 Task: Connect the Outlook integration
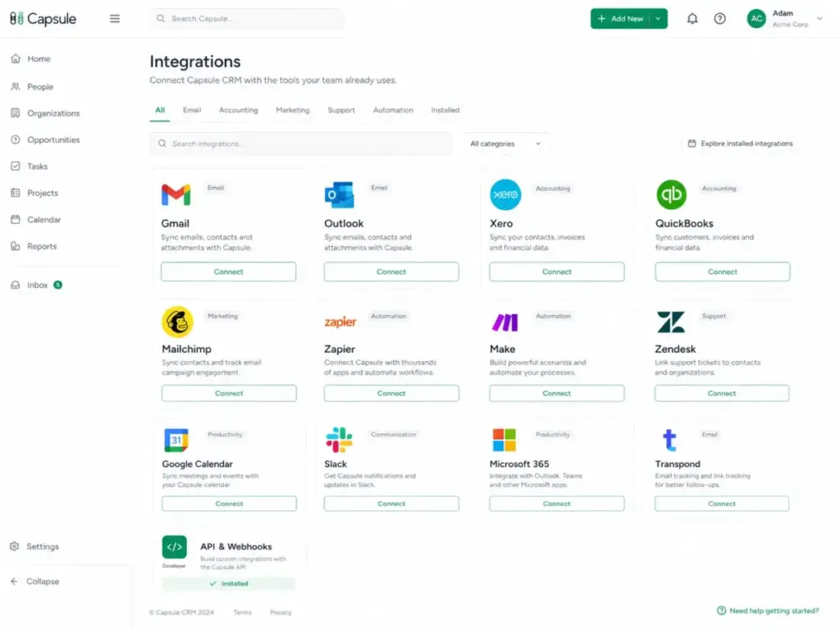[x=391, y=272]
